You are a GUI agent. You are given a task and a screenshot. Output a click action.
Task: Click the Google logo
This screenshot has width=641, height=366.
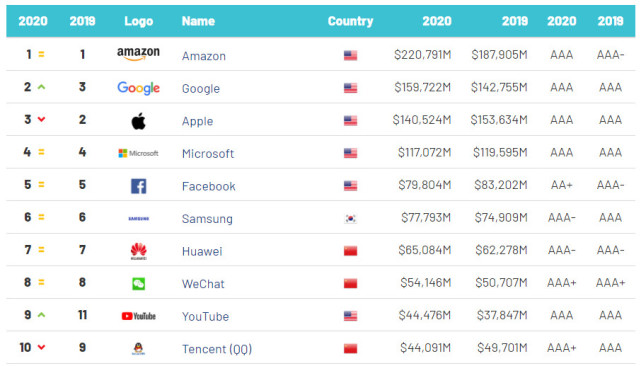(138, 88)
